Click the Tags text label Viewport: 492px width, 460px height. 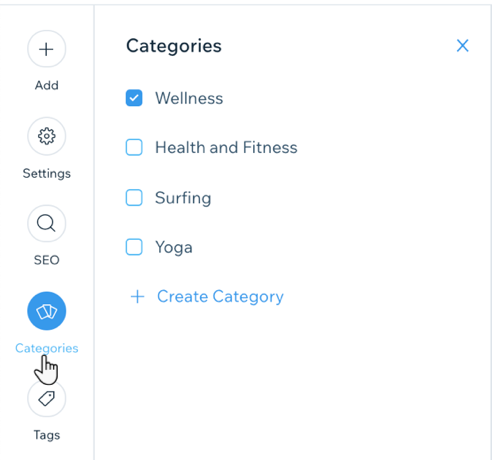coord(47,435)
